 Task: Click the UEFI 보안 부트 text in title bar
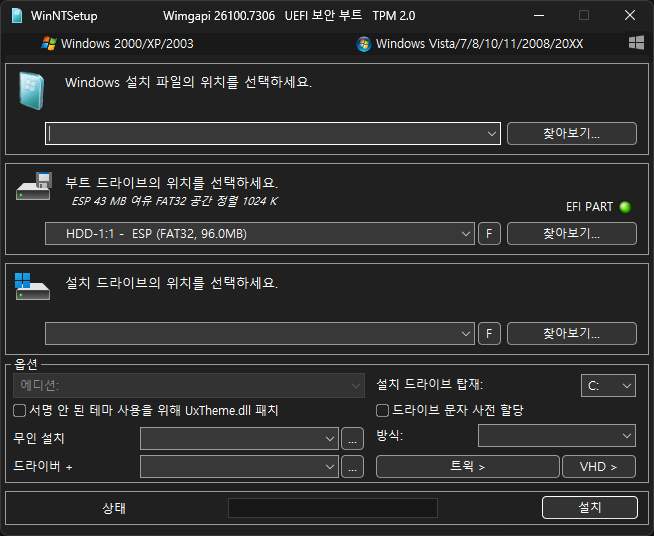point(323,16)
